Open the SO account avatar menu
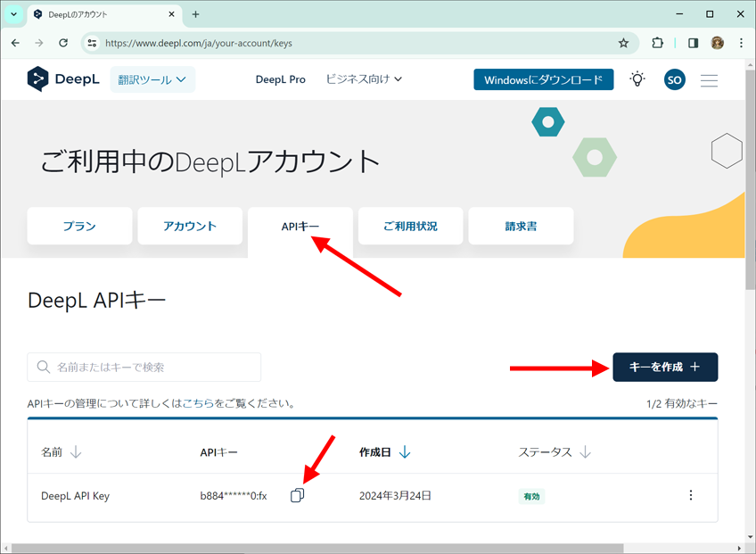 (675, 79)
